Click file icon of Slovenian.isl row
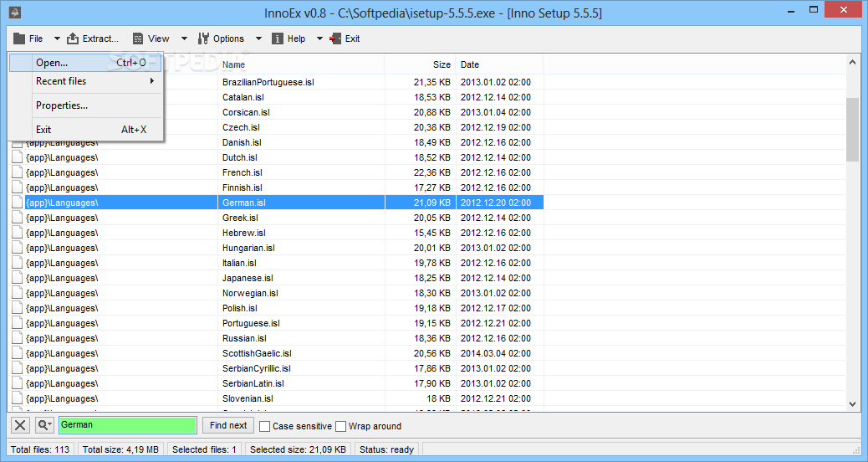This screenshot has width=868, height=462. tap(18, 399)
